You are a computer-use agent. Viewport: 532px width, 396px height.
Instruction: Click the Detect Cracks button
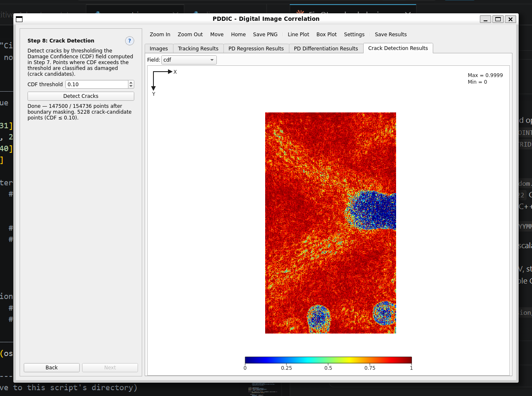click(x=81, y=96)
